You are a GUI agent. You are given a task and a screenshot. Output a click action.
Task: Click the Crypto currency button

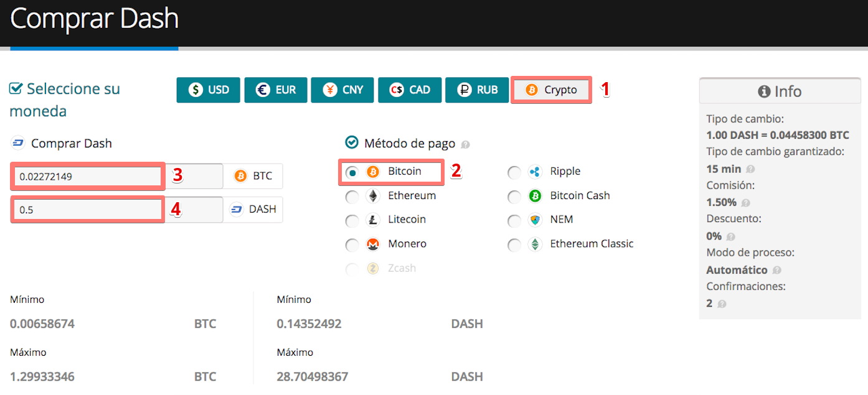[x=551, y=90]
